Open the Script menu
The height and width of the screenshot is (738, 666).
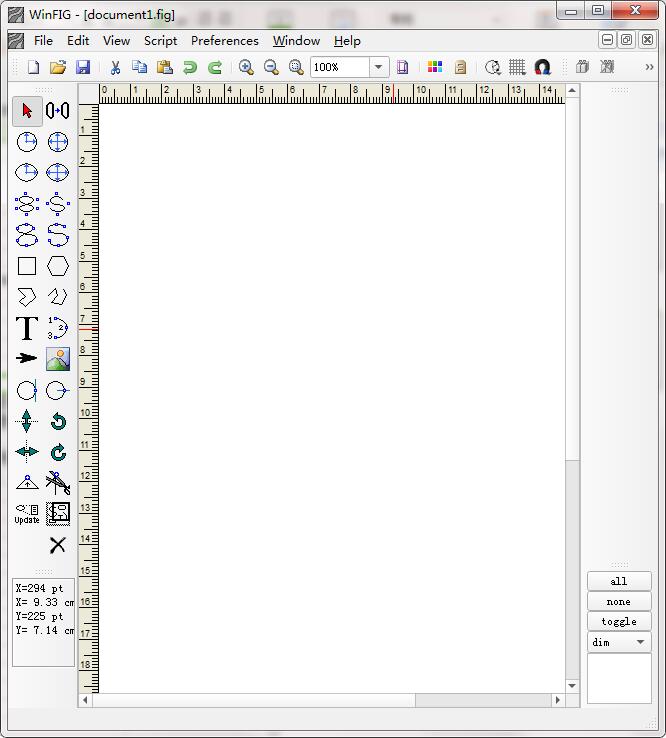click(160, 41)
